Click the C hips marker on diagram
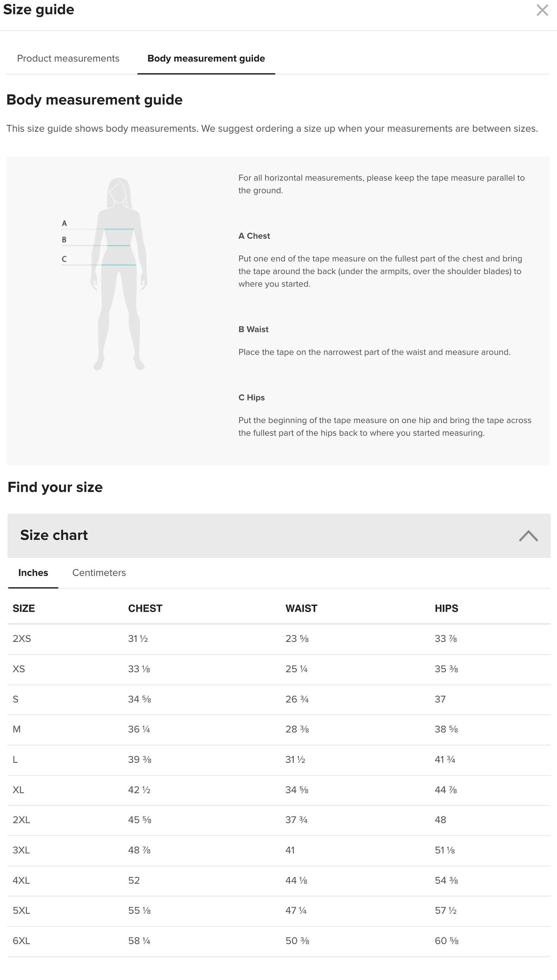Viewport: 557px width, 980px height. 64,259
